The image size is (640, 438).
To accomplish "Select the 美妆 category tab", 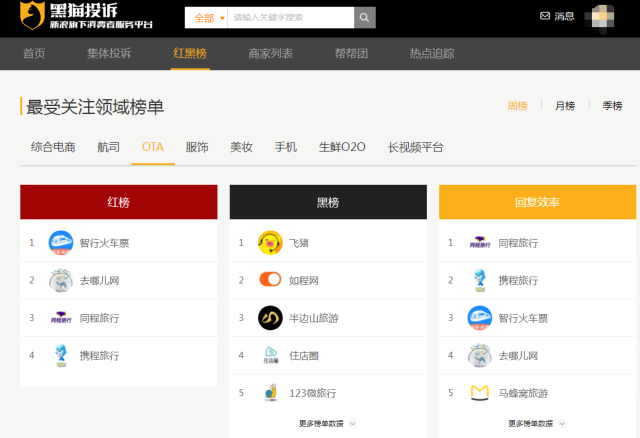I will [242, 147].
